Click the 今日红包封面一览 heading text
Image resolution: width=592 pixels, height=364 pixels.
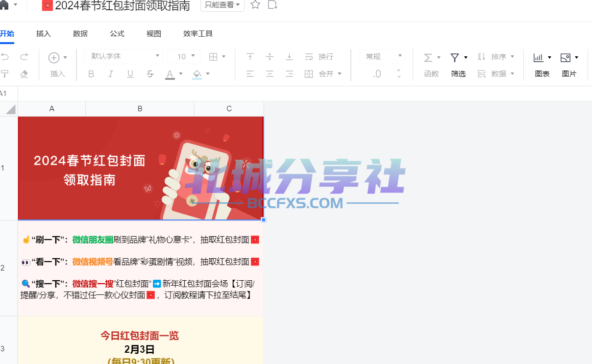point(140,336)
